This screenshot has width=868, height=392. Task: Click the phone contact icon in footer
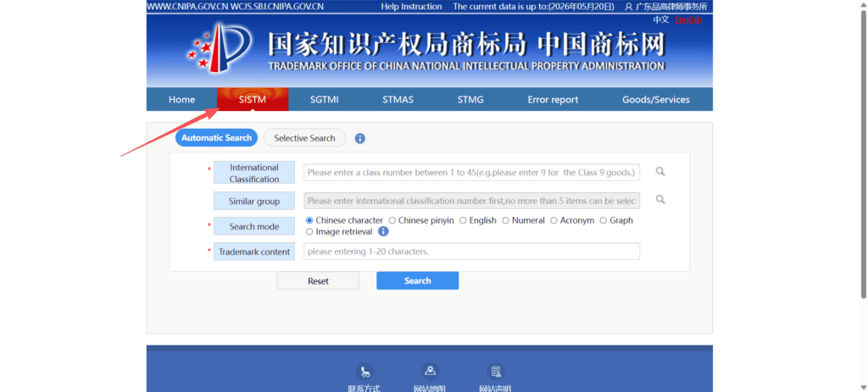coord(364,371)
